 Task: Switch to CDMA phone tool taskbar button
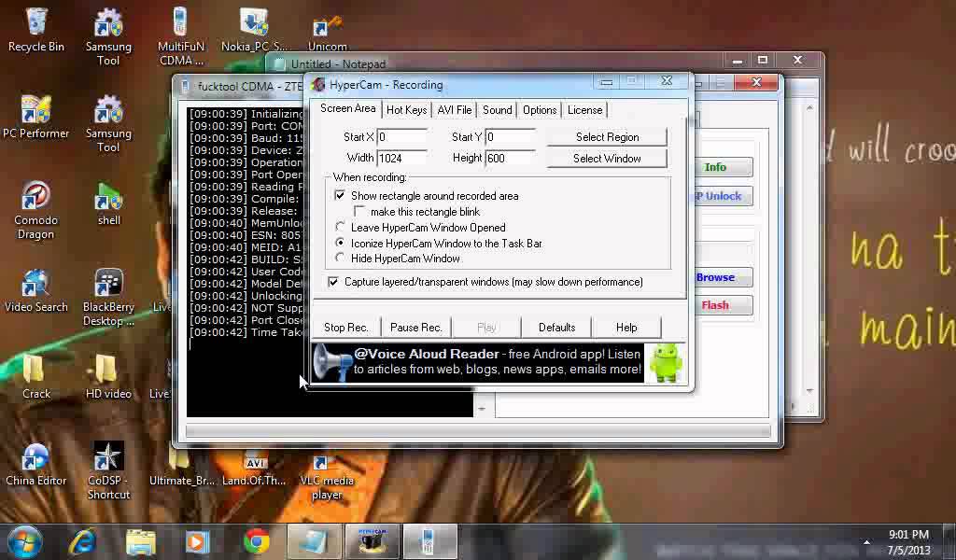click(x=429, y=541)
